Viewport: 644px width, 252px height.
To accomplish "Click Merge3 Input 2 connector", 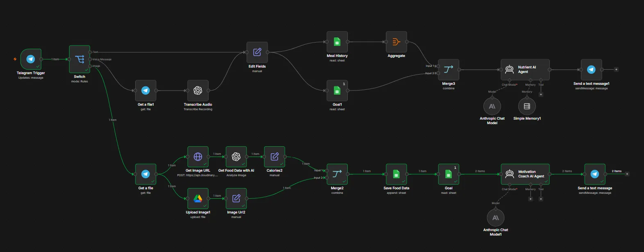I will click(x=438, y=73).
